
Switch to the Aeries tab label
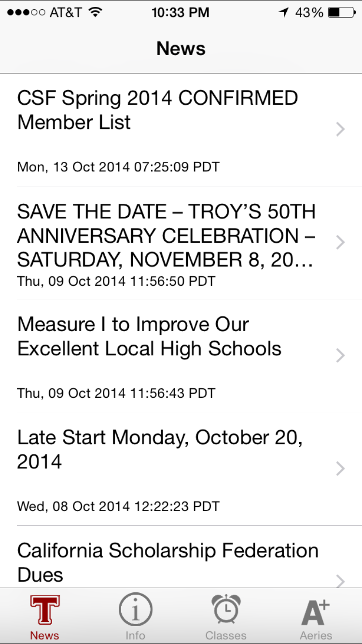[x=316, y=635]
